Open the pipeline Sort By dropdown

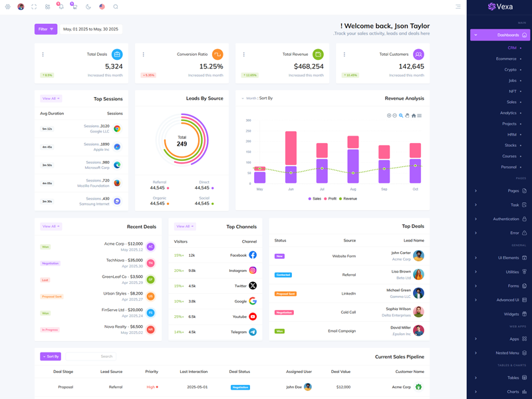pos(50,356)
